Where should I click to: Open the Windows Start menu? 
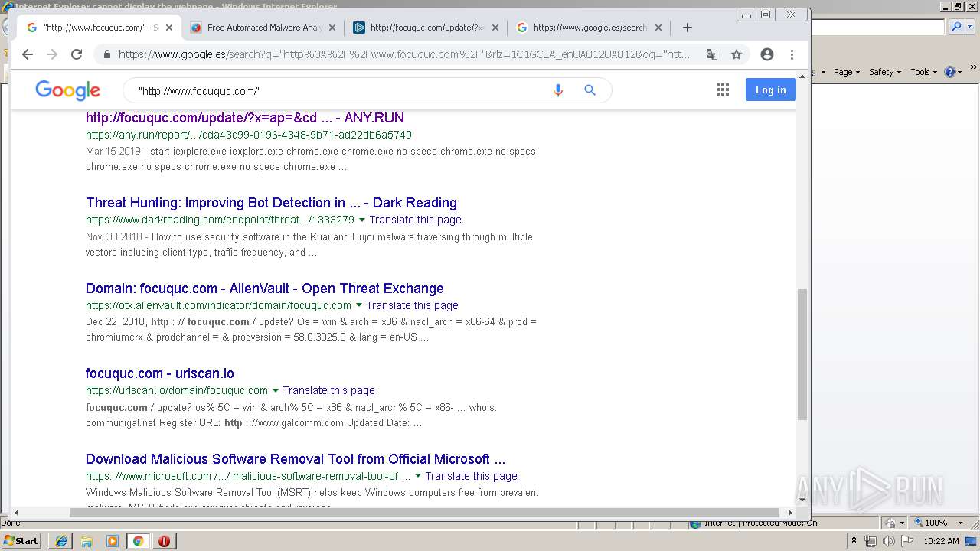pyautogui.click(x=21, y=540)
